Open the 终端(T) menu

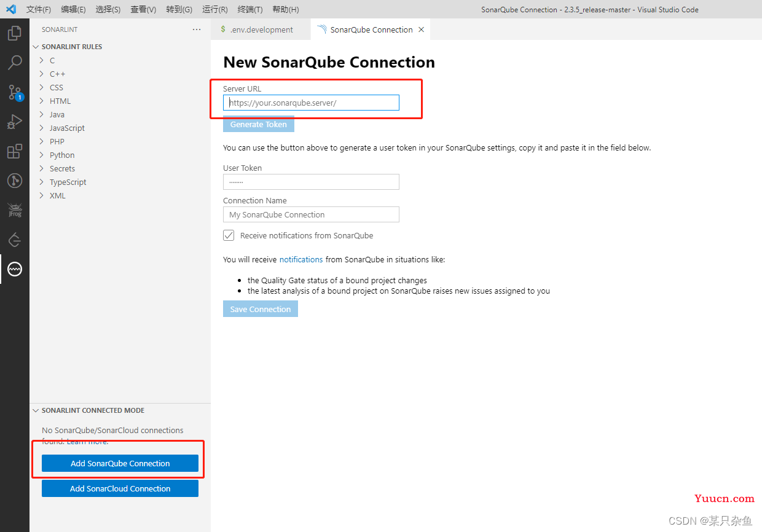(x=250, y=10)
